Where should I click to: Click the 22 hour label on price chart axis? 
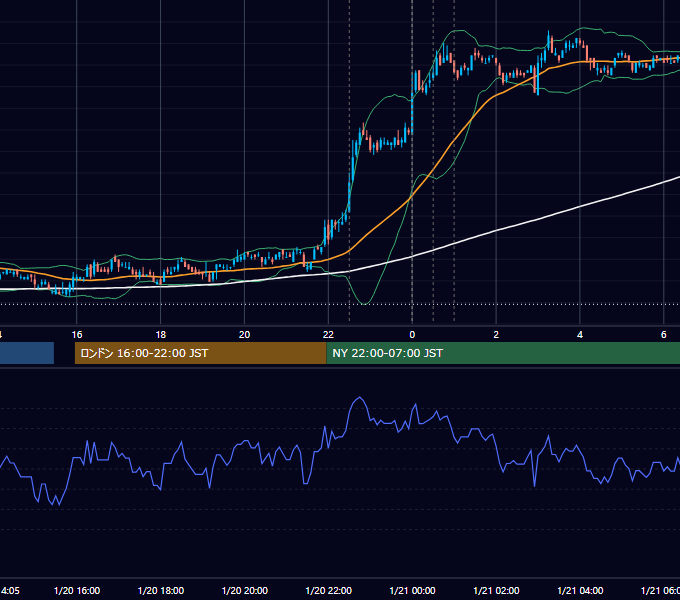point(328,335)
